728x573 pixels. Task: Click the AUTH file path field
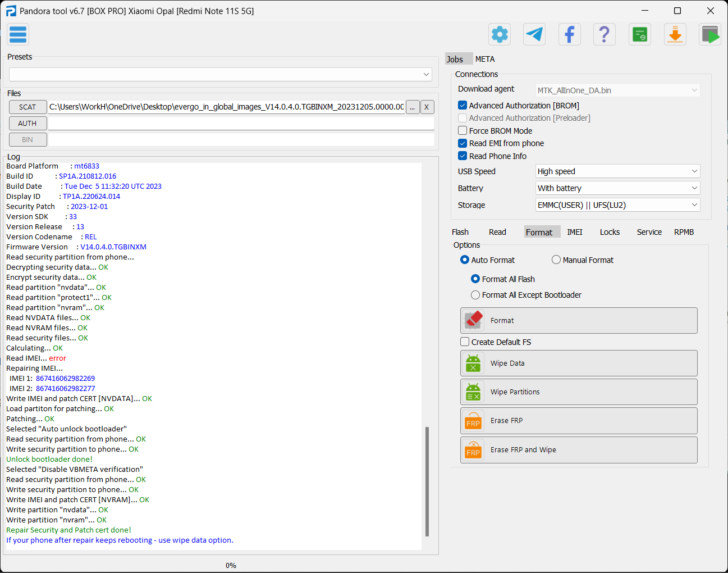[x=241, y=123]
